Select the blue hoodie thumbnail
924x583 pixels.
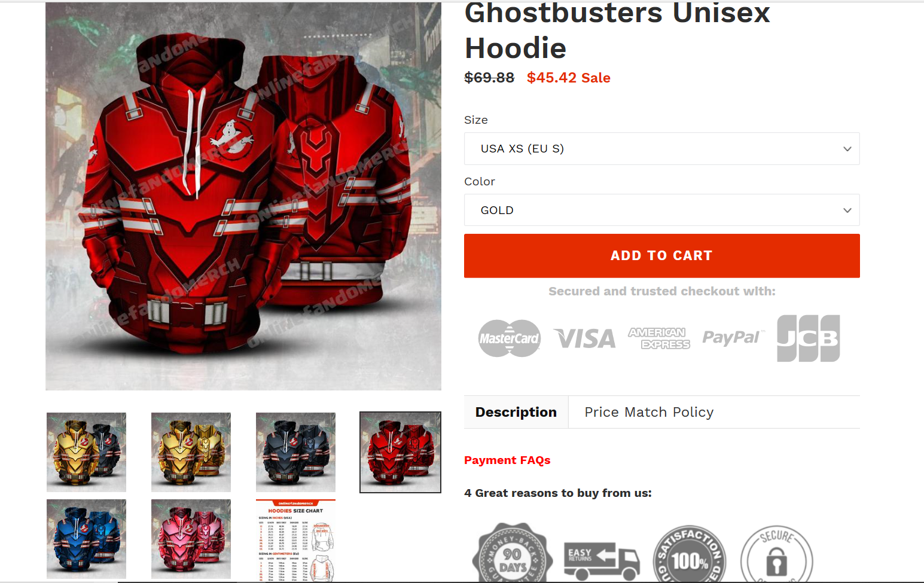pos(86,539)
